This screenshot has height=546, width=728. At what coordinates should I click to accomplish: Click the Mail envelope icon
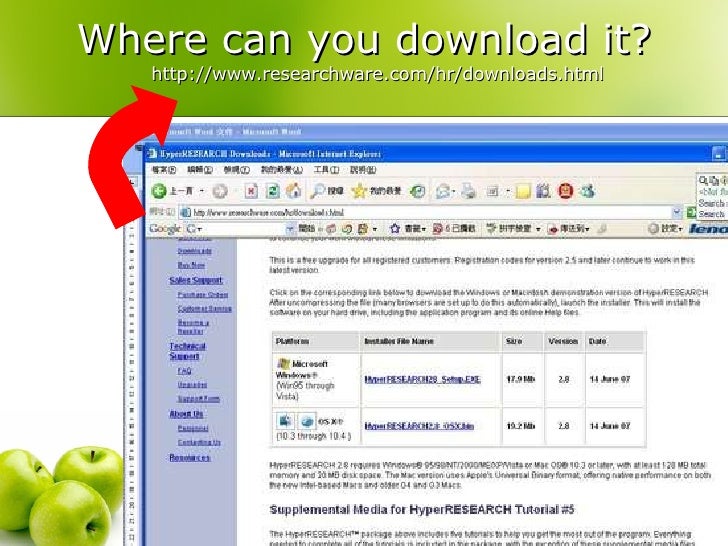click(443, 191)
